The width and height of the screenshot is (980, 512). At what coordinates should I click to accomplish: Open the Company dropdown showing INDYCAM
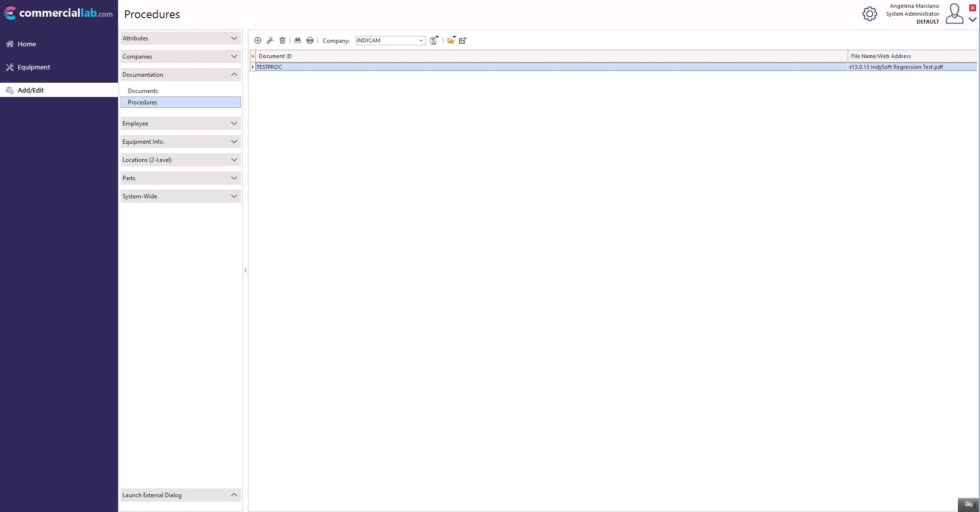tap(421, 40)
